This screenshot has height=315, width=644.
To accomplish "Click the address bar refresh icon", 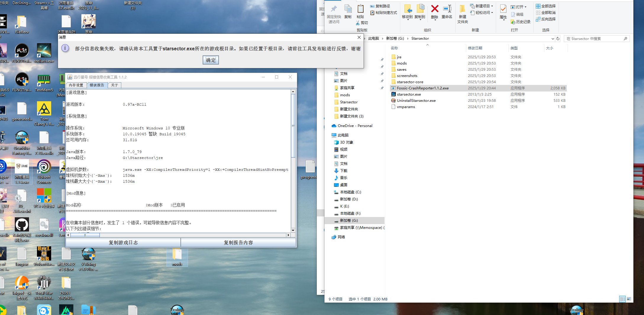I will 558,38.
